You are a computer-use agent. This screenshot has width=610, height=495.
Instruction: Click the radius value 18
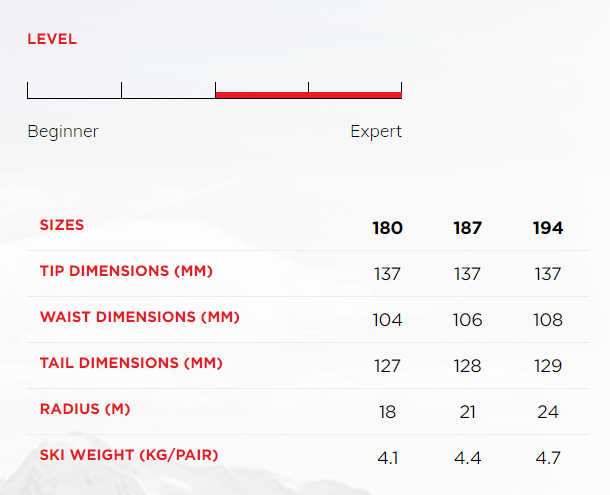click(x=387, y=412)
